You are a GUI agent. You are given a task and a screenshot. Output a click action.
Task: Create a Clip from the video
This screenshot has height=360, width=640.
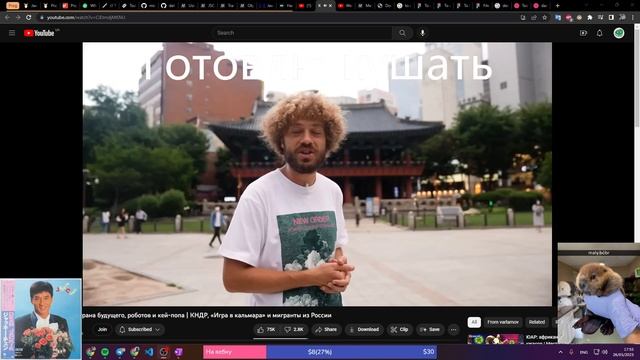[x=400, y=329]
